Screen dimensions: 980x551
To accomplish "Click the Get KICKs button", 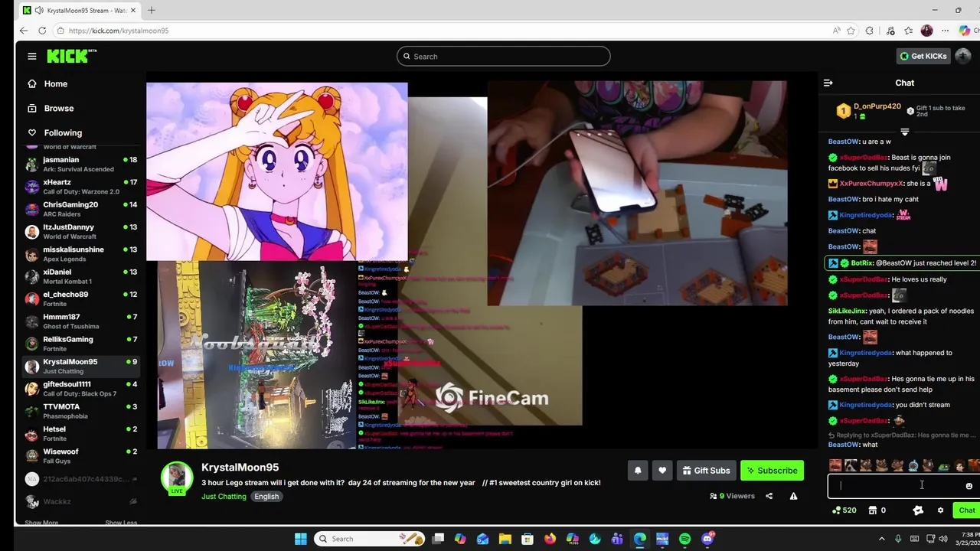I will pyautogui.click(x=924, y=56).
